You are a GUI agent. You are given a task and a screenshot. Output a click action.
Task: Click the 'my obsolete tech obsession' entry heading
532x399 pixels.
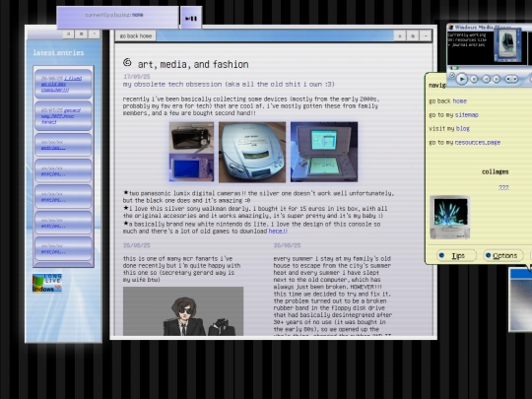point(229,84)
